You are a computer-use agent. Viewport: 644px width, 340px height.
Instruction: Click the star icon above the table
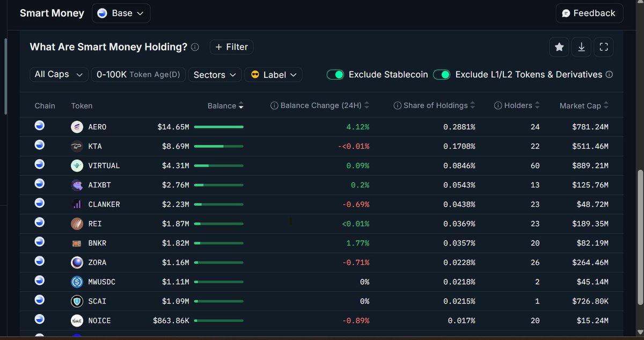(x=559, y=47)
